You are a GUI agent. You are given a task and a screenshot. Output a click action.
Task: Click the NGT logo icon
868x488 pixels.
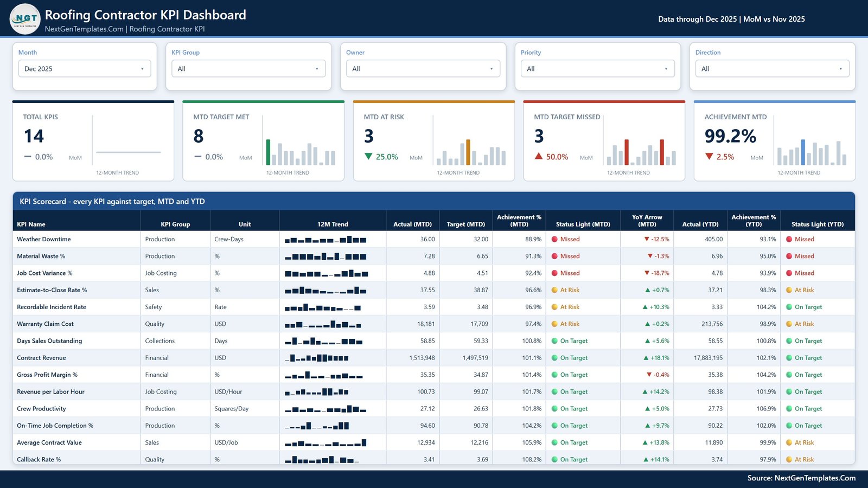[25, 18]
